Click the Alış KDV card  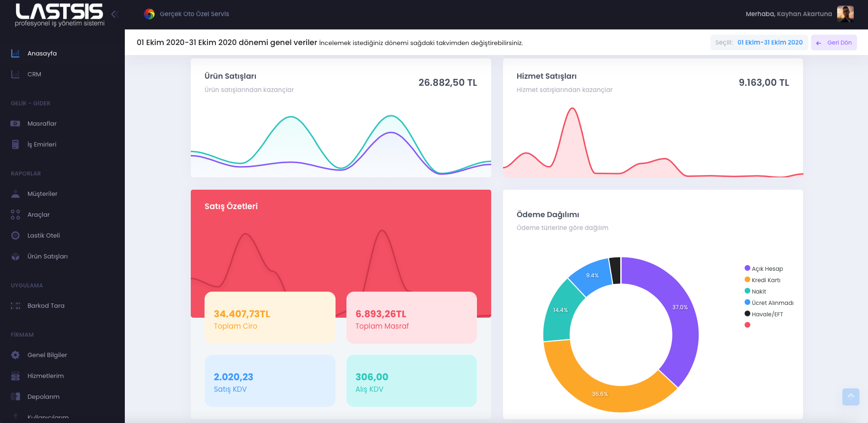pyautogui.click(x=411, y=381)
